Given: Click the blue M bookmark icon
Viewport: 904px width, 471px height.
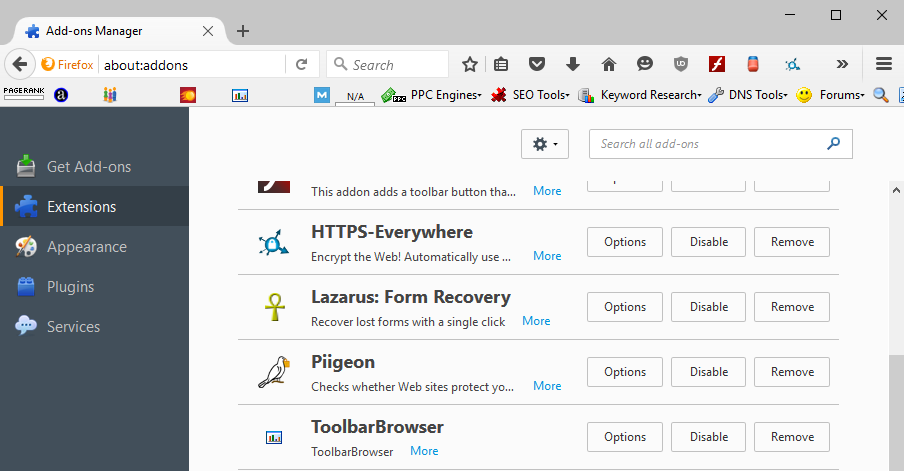Looking at the screenshot, I should pos(322,95).
